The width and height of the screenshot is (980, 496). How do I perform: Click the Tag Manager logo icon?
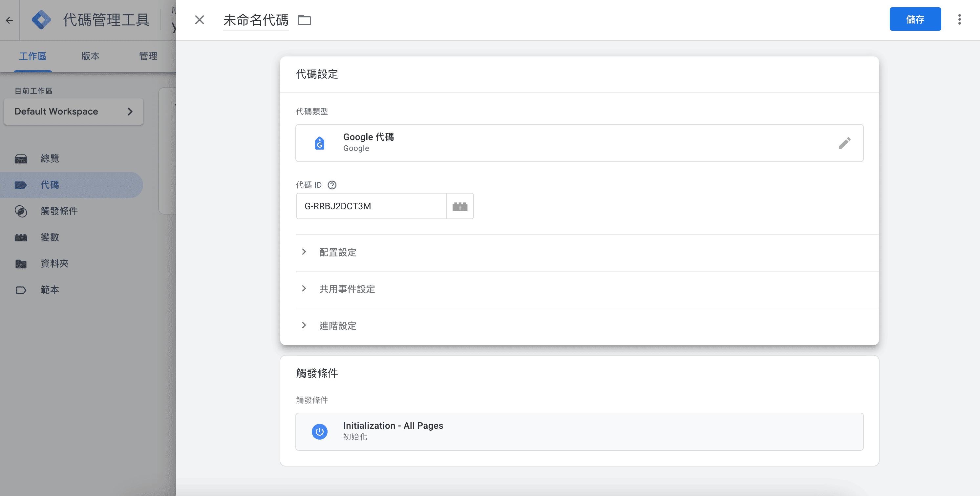[x=41, y=20]
